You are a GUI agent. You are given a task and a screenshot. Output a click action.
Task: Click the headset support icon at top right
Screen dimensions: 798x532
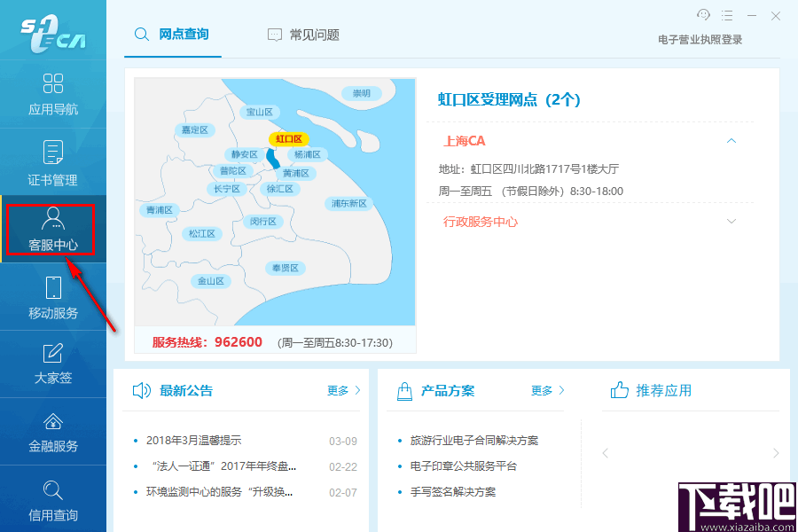click(703, 15)
